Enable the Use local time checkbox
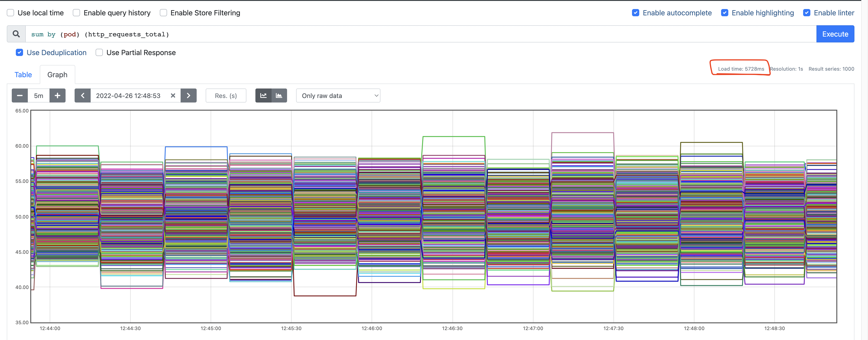The image size is (868, 340). pos(10,12)
